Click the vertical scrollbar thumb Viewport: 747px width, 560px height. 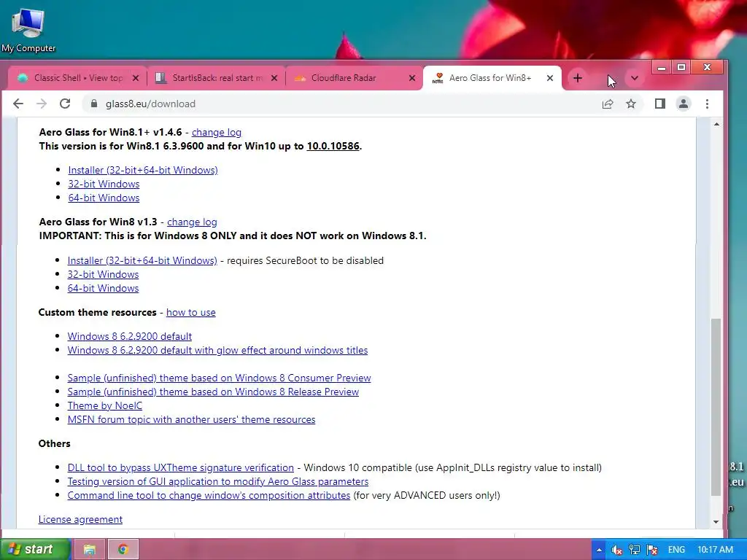(716, 407)
